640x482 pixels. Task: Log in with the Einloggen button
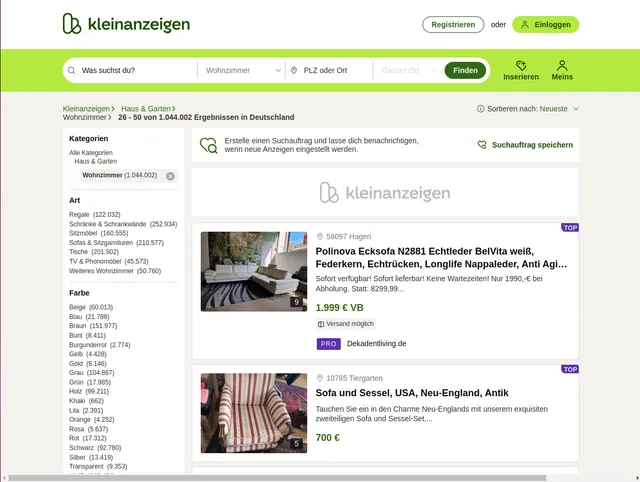pyautogui.click(x=545, y=25)
